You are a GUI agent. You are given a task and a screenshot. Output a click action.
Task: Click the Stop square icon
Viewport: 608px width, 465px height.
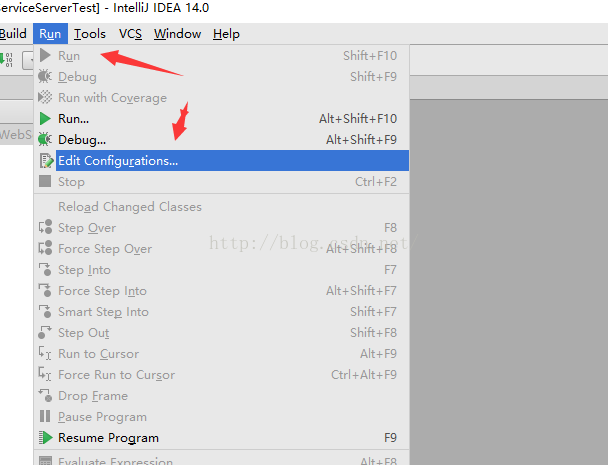tap(45, 181)
